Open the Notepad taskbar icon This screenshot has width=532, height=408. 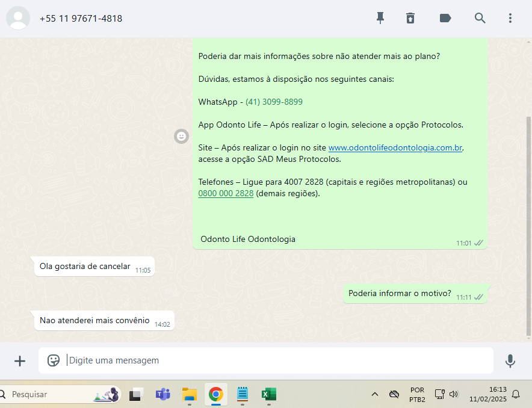(x=243, y=394)
